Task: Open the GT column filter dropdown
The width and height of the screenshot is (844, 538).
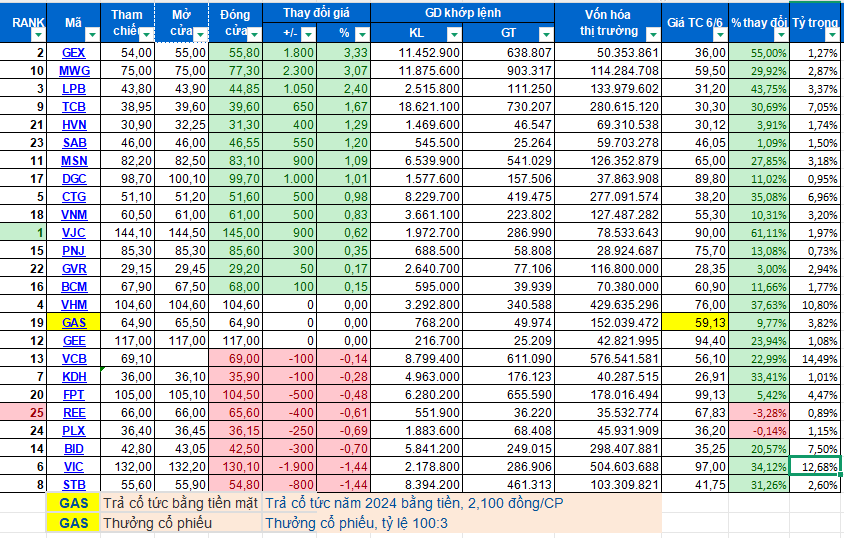Action: point(546,34)
